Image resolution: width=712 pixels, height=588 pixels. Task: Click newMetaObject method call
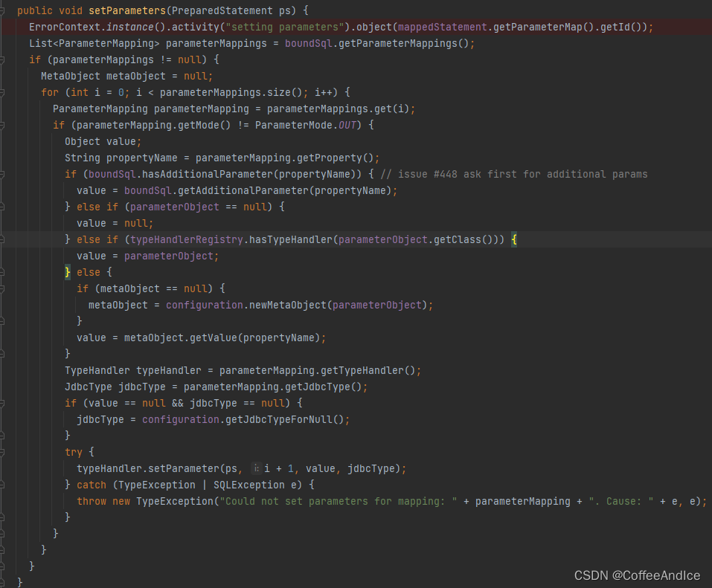(287, 305)
